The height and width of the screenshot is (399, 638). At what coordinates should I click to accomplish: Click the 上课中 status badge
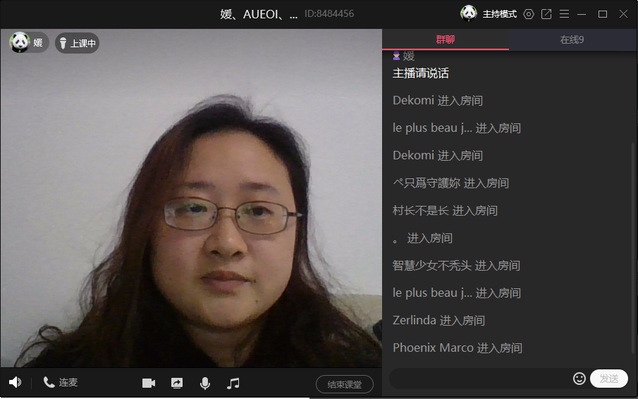[77, 43]
